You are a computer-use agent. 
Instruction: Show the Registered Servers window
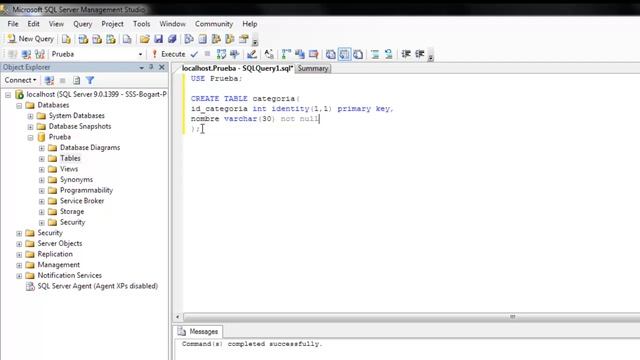(x=189, y=39)
